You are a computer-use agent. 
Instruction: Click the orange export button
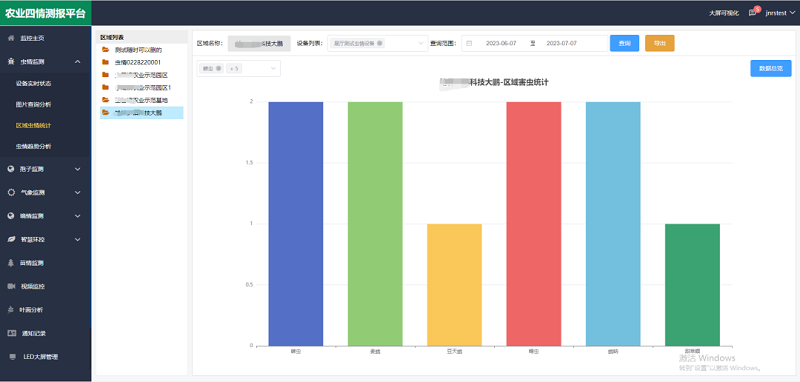660,43
